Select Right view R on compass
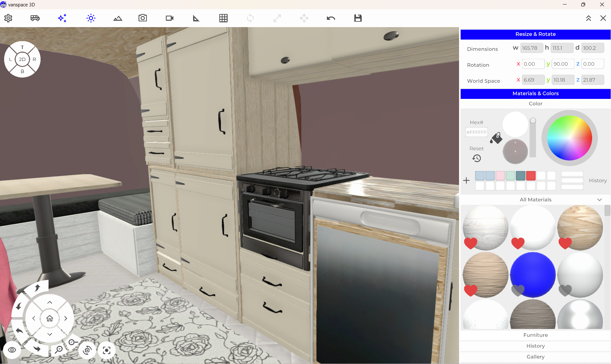 point(34,59)
